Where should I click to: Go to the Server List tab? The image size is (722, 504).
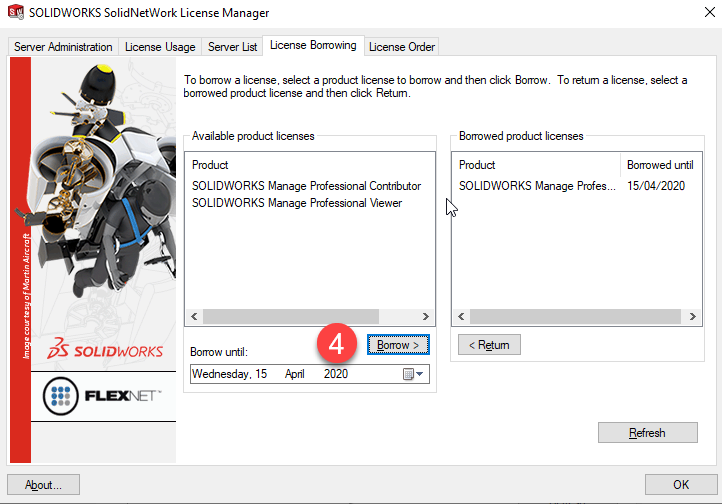[x=231, y=47]
